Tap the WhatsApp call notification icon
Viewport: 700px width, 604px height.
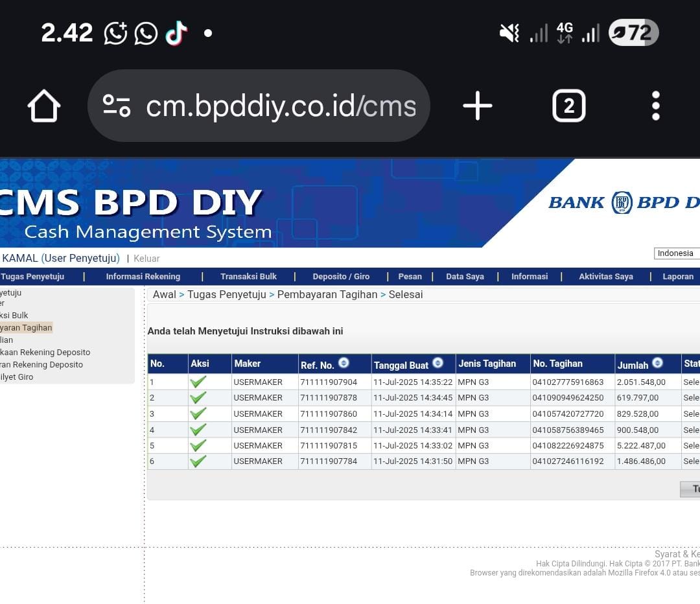click(x=115, y=33)
